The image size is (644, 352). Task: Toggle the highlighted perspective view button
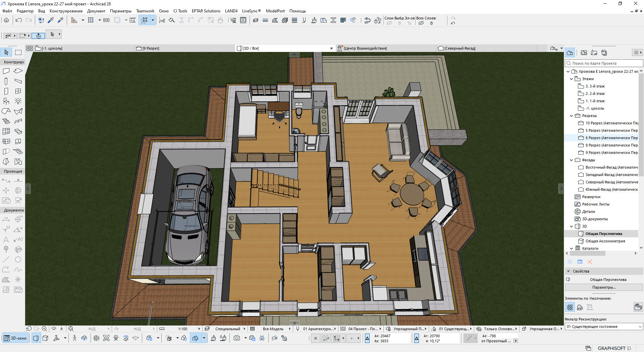click(x=36, y=338)
